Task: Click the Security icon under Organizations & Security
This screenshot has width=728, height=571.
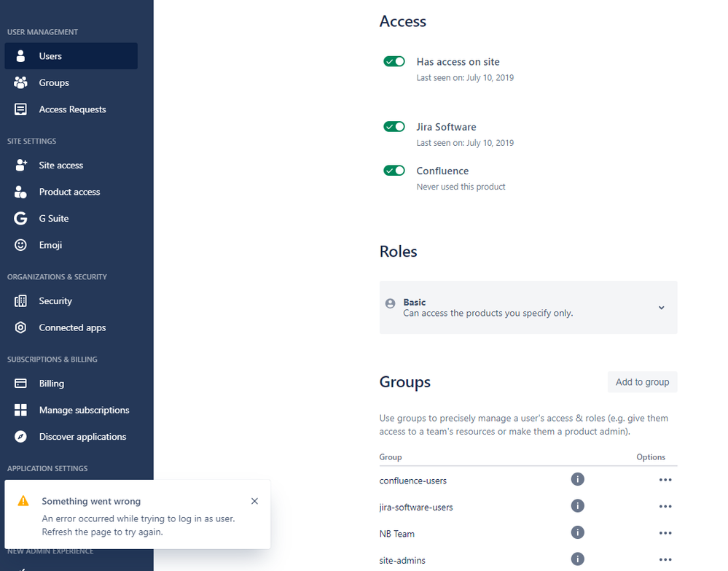Action: (20, 300)
